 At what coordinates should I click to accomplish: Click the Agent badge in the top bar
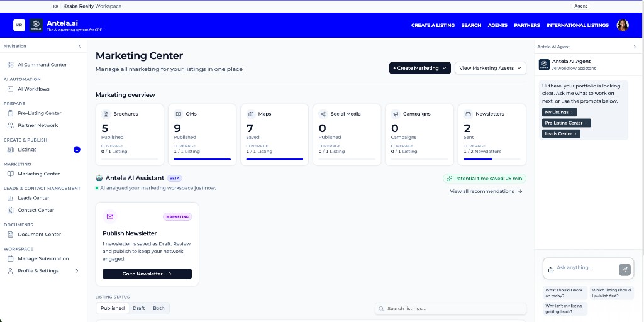pos(580,6)
